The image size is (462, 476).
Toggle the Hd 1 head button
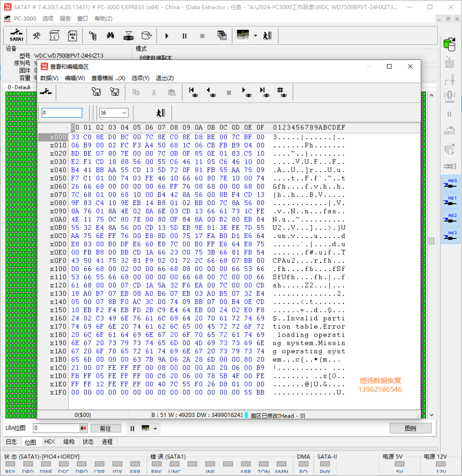tap(450, 200)
